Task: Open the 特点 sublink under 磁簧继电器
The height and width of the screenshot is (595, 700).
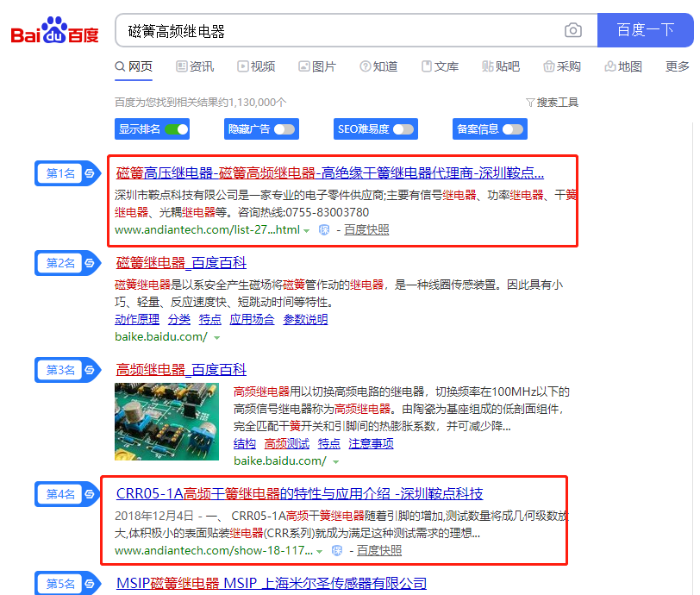Action: click(x=210, y=319)
